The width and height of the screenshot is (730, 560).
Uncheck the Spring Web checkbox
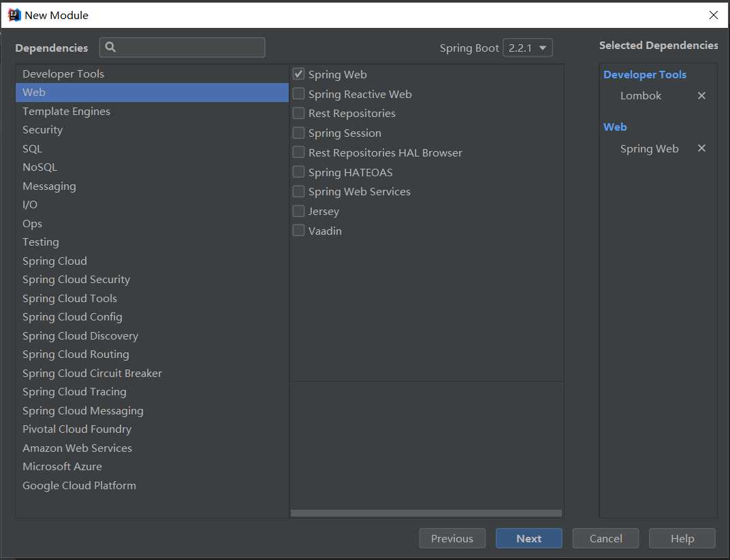(x=298, y=74)
